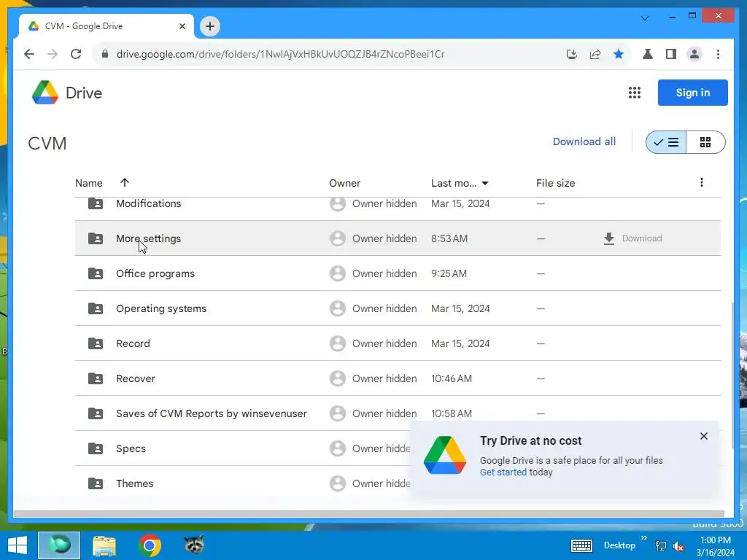View site information lock icon
The image size is (747, 560).
(x=105, y=54)
